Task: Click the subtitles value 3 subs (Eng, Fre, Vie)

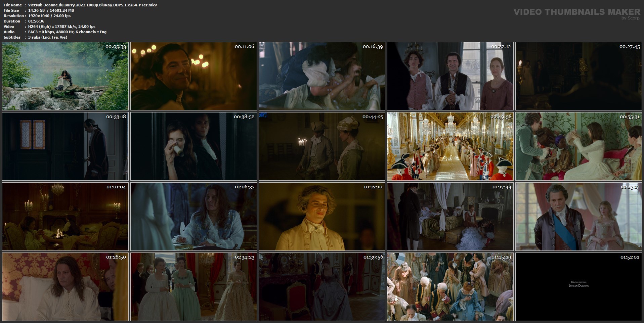Action: pos(48,37)
